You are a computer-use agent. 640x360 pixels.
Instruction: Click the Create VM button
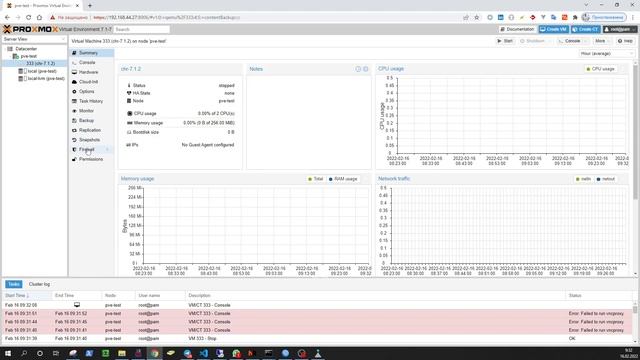553,29
